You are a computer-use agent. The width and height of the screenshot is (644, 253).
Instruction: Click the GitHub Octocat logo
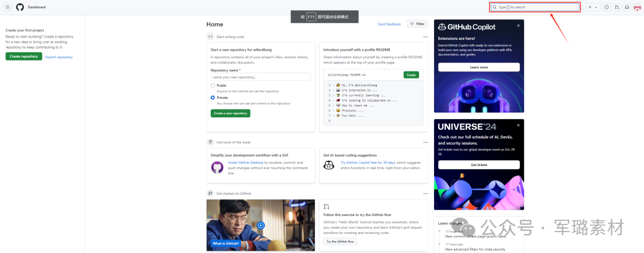point(20,7)
